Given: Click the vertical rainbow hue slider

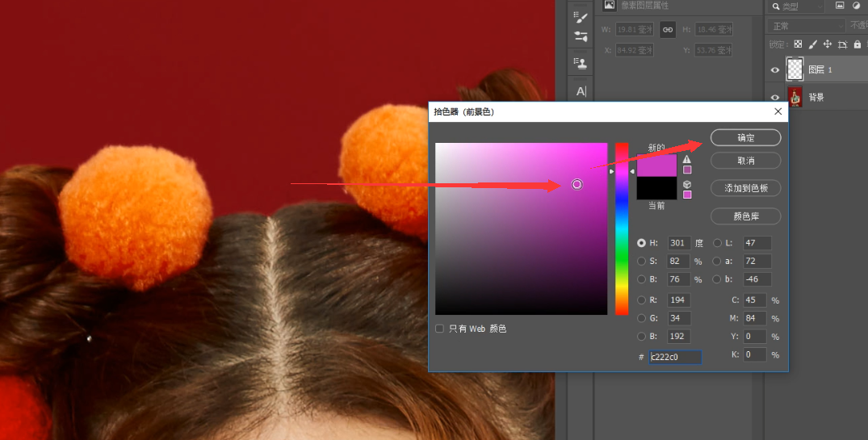Looking at the screenshot, I should coord(622,228).
